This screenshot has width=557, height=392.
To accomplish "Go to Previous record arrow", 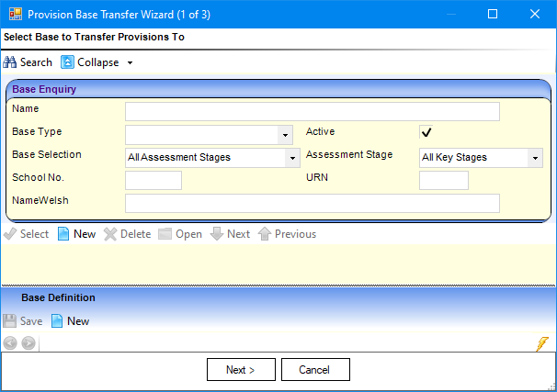I will click(264, 234).
